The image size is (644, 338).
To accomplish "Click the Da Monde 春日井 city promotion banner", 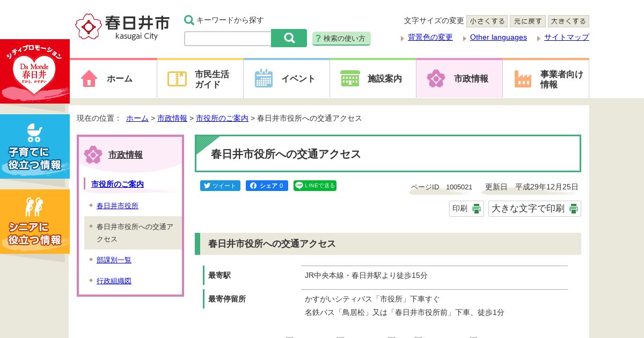I will (35, 71).
